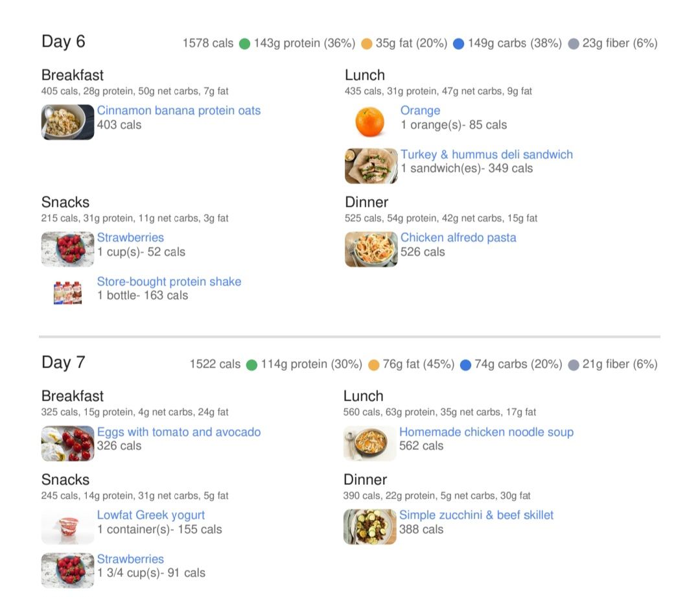The width and height of the screenshot is (700, 597).
Task: Click the orange fruit thumbnail image
Action: coord(370,122)
